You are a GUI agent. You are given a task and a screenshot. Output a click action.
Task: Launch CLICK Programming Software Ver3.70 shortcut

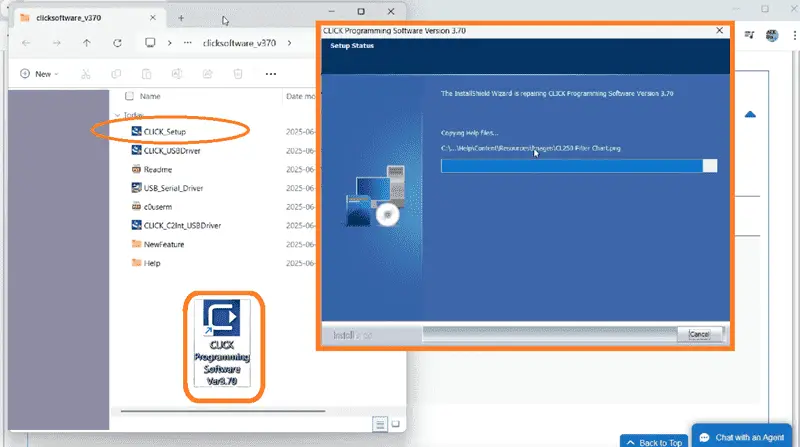pos(222,343)
